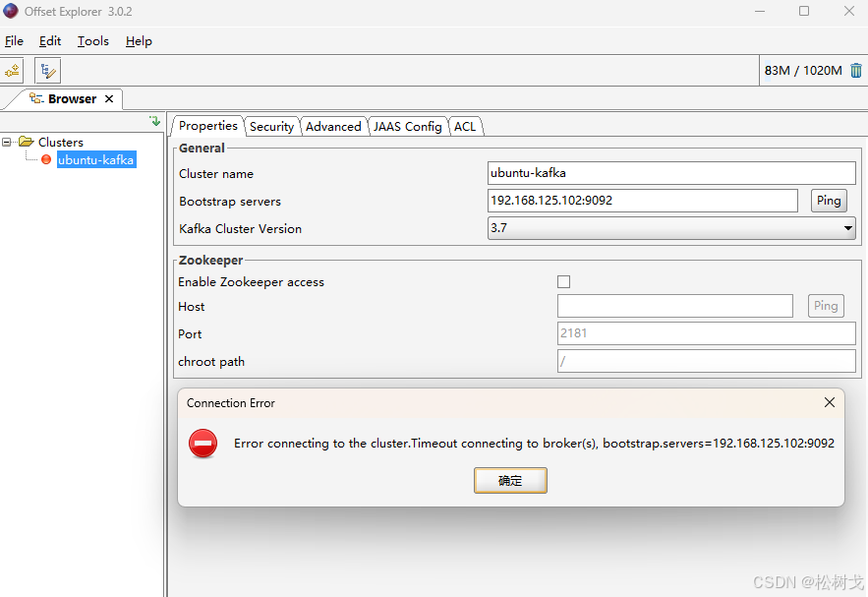Viewport: 868px width, 597px height.
Task: Click Ping button next to Bootstrap servers
Action: 829,201
